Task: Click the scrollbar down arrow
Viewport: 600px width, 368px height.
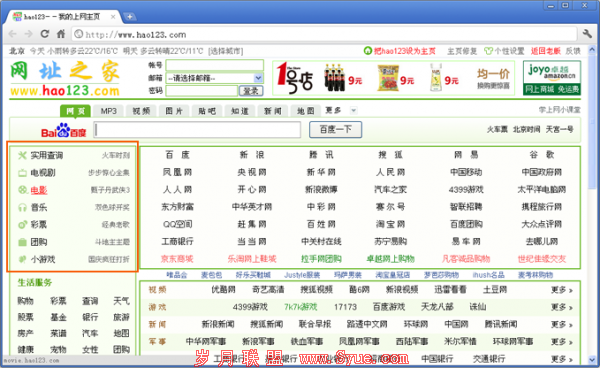Action: pos(592,360)
